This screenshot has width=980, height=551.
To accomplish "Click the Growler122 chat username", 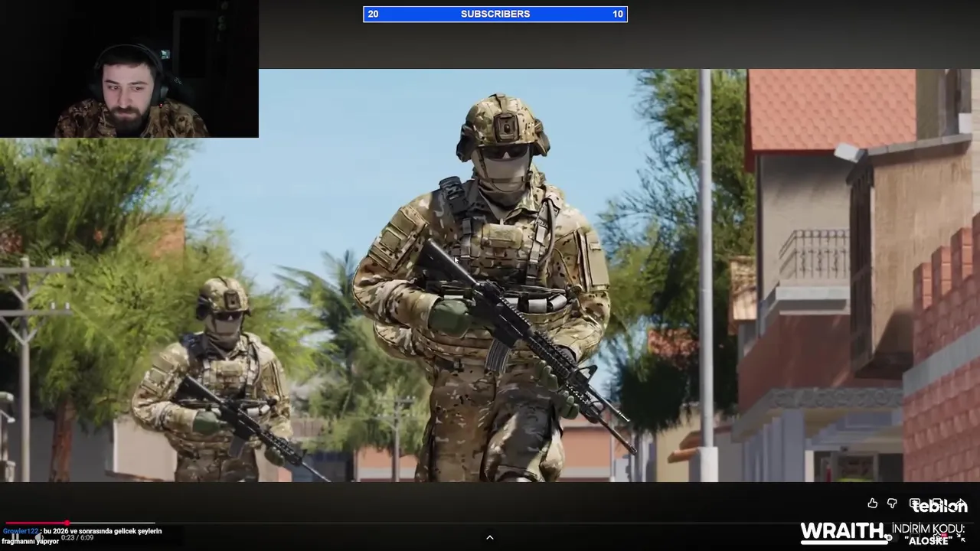I will (x=21, y=531).
